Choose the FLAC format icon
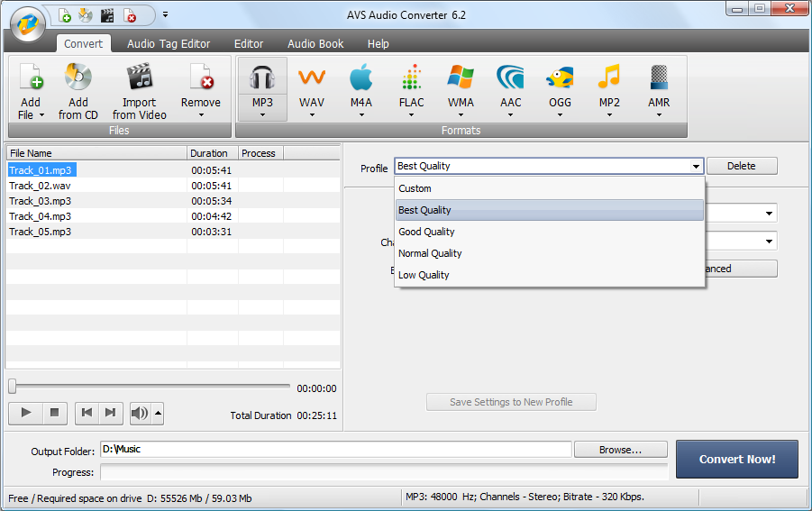Viewport: 812px width, 511px height. coord(411,78)
